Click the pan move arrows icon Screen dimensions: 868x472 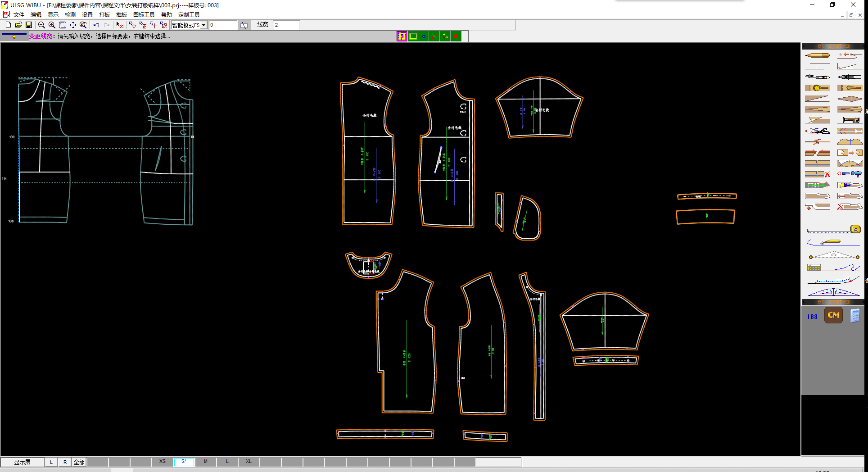coord(73,25)
